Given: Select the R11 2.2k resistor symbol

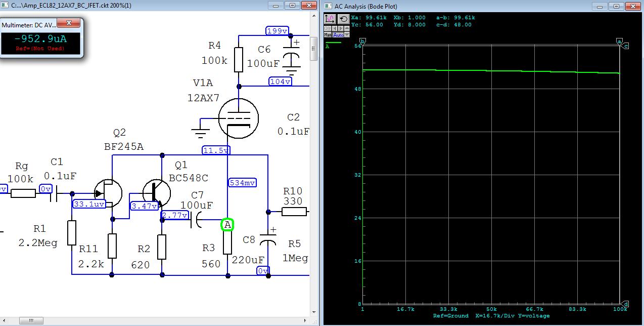Looking at the screenshot, I should (x=112, y=246).
